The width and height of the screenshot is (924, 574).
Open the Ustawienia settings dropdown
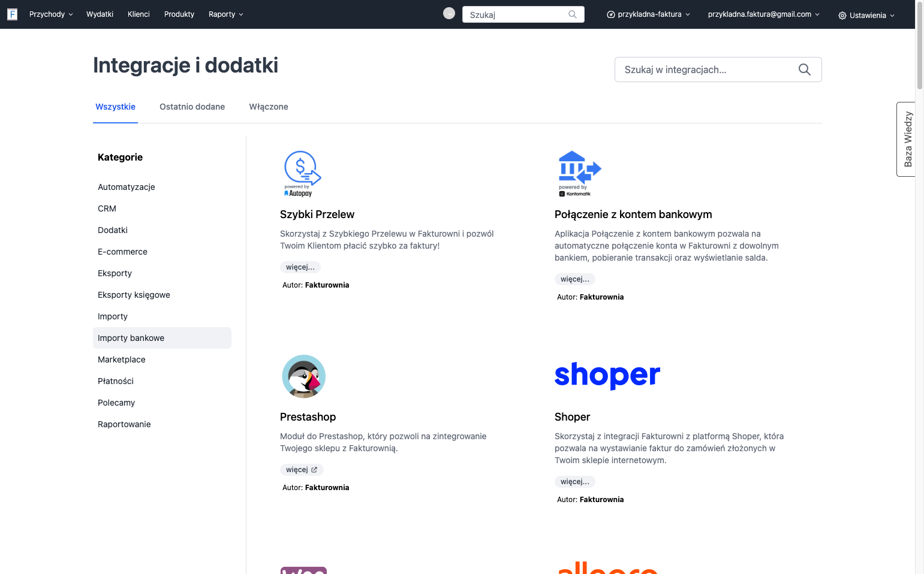point(866,16)
